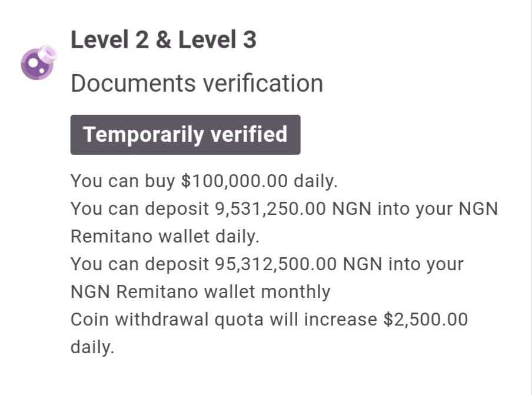This screenshot has width=532, height=395.
Task: Click the word verified in the badge
Action: tap(248, 135)
